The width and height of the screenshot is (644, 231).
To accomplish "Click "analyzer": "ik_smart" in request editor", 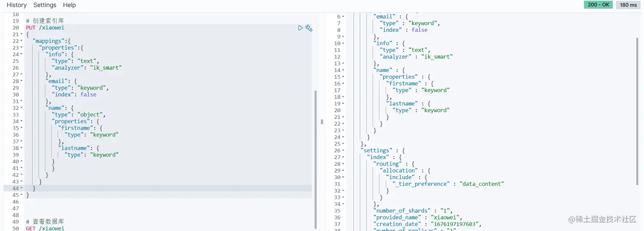I will [87, 68].
